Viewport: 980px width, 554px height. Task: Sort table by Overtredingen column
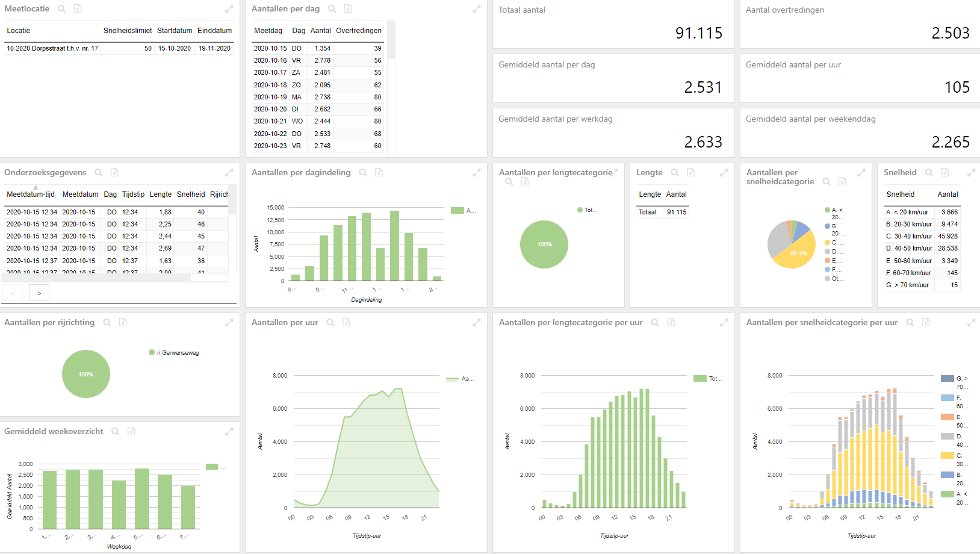point(359,31)
